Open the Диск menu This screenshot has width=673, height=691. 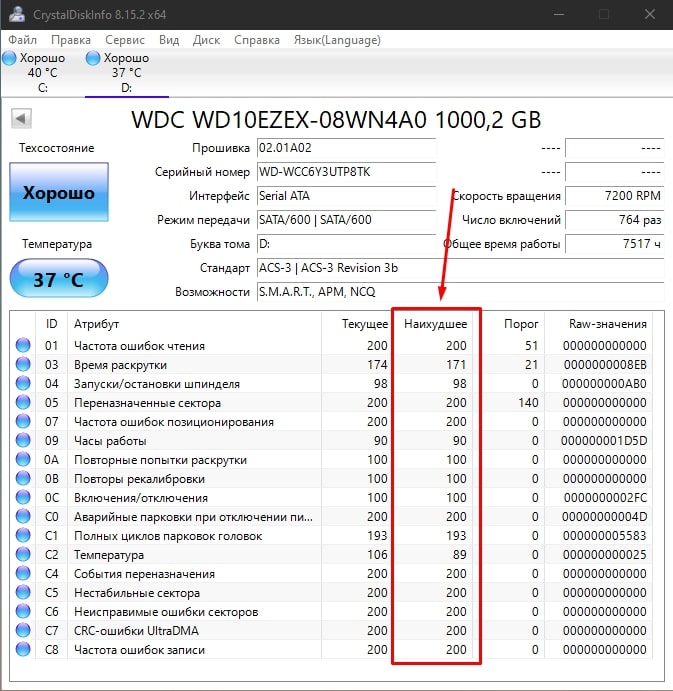[x=206, y=40]
